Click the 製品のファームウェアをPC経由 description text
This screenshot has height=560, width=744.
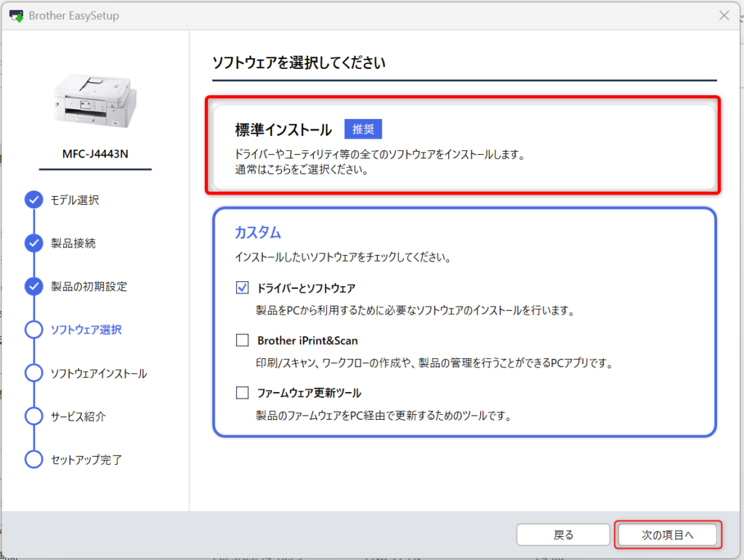coord(384,416)
